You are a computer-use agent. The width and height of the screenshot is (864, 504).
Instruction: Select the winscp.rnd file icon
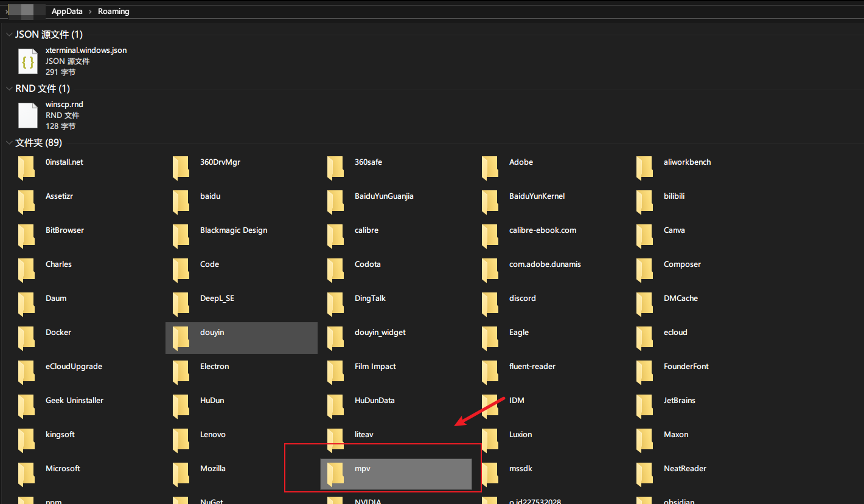(x=28, y=115)
